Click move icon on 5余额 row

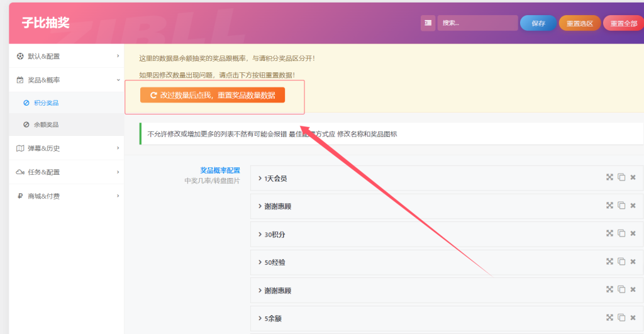pos(609,317)
